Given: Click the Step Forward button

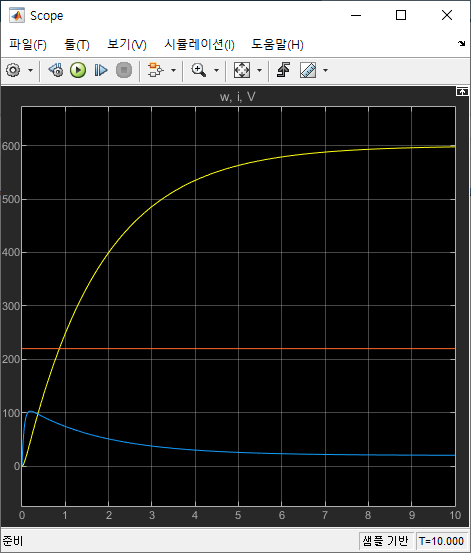Looking at the screenshot, I should pos(101,70).
